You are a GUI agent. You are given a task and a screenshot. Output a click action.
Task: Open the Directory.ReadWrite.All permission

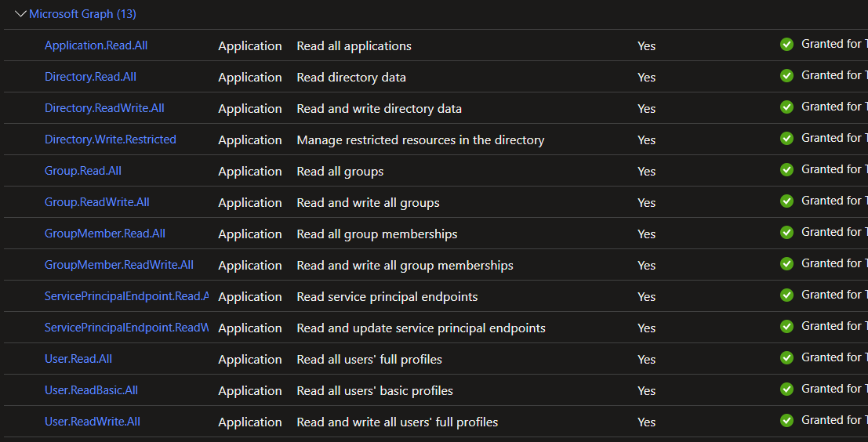(104, 108)
